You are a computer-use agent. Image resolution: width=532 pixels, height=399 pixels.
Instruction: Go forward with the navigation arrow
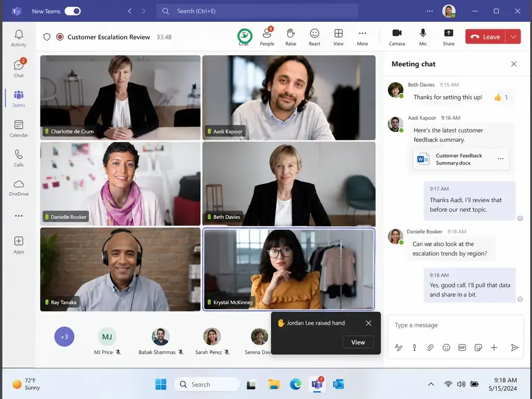pos(143,11)
